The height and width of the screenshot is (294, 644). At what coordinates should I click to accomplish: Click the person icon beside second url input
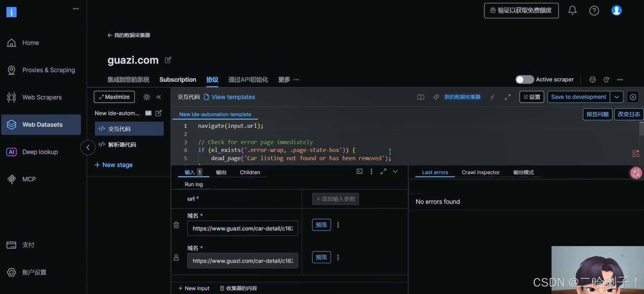coord(176,258)
